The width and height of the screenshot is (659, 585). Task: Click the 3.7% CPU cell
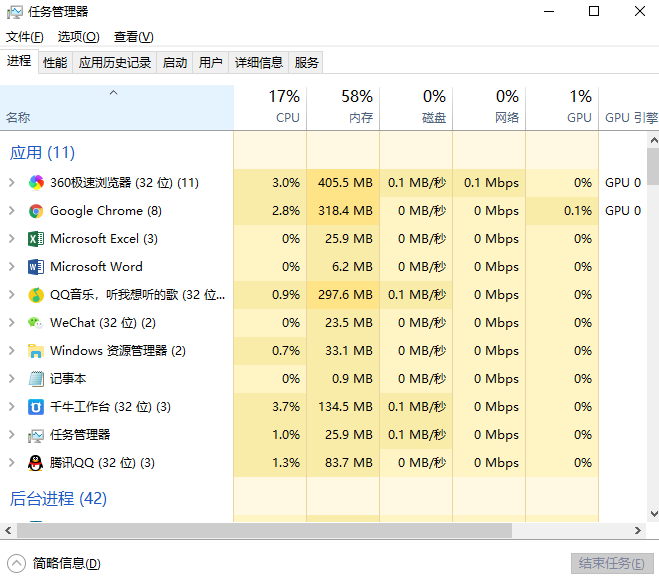[x=270, y=407]
